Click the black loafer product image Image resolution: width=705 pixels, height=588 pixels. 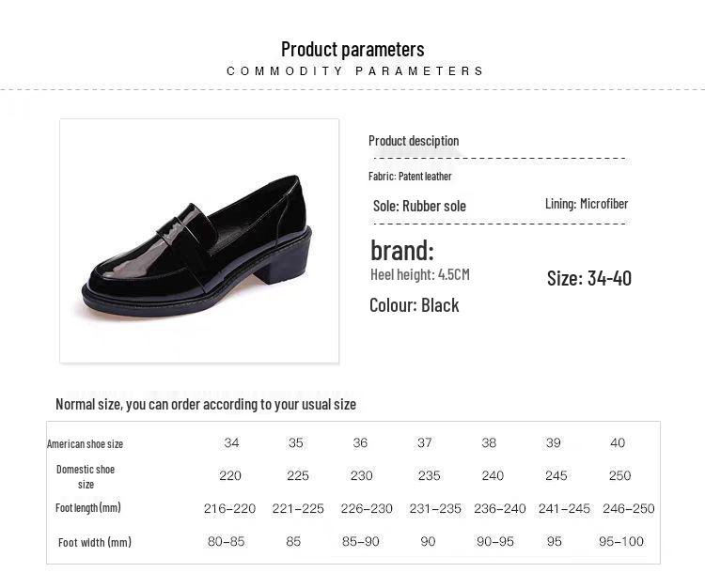point(198,240)
